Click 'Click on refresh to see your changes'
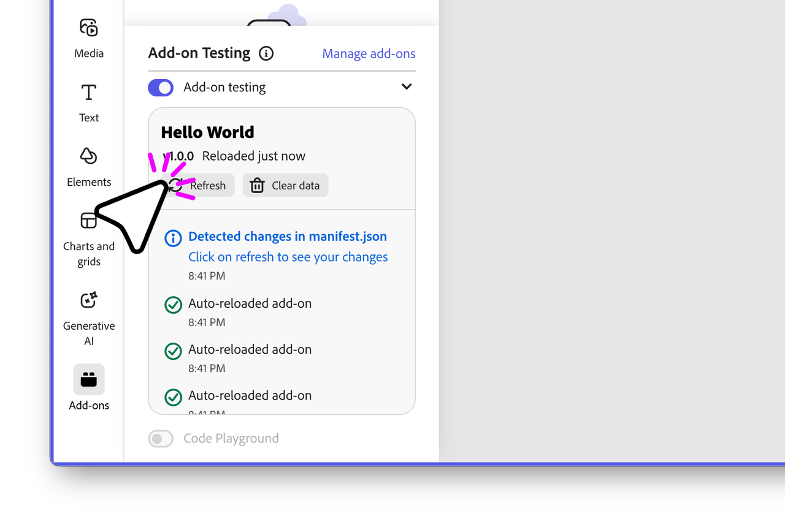The width and height of the screenshot is (785, 532). (288, 257)
